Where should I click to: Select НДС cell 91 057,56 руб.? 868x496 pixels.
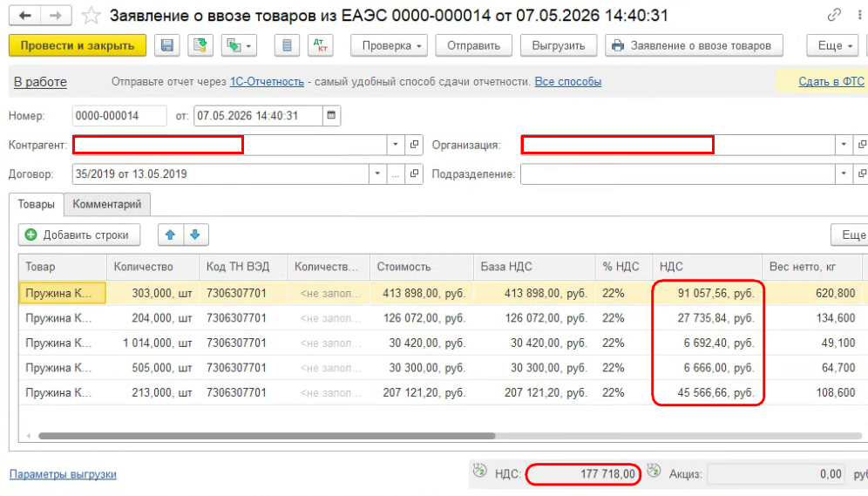(x=707, y=294)
